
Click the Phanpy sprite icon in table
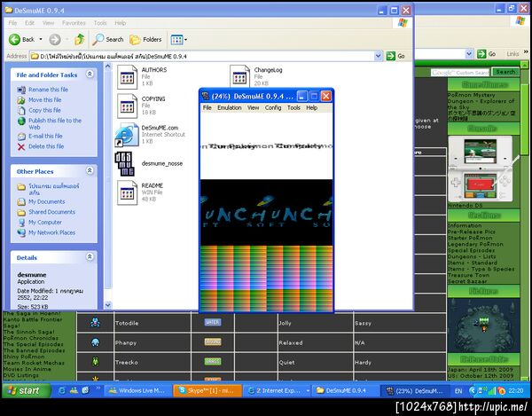point(96,342)
